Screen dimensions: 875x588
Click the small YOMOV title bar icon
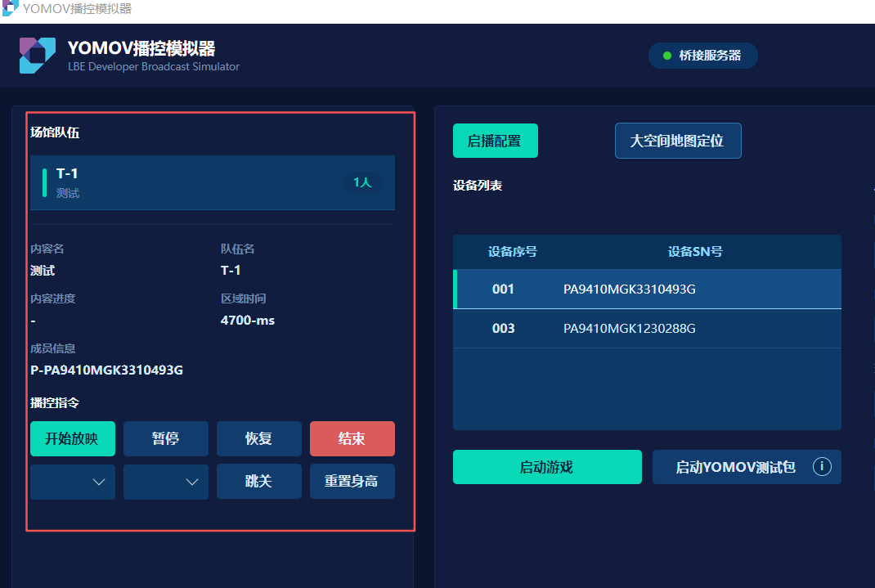pyautogui.click(x=10, y=8)
